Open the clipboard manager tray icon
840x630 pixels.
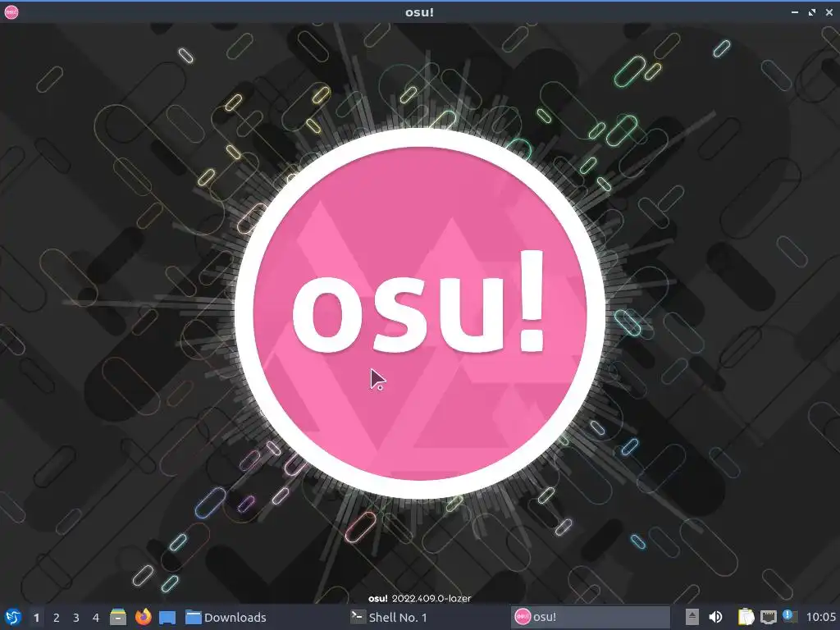pyautogui.click(x=746, y=617)
